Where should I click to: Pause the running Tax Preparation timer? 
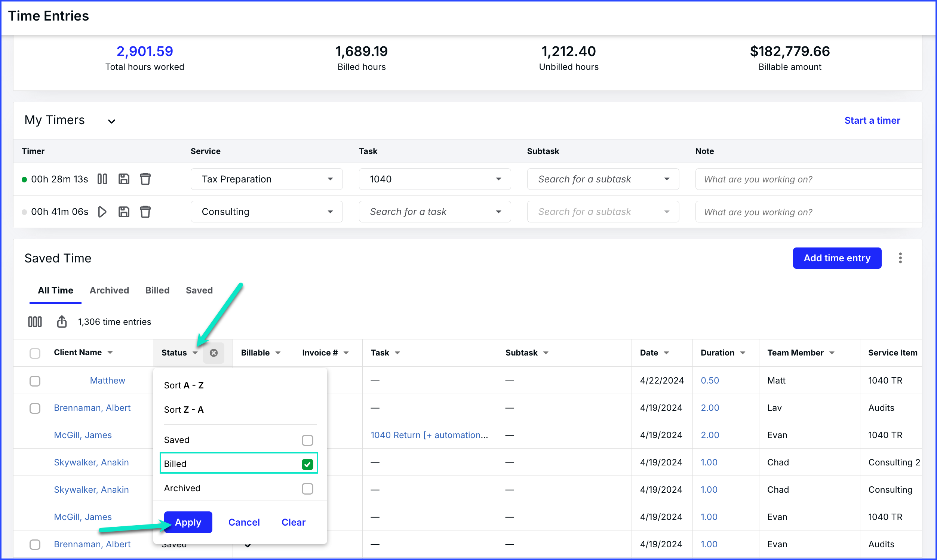point(102,179)
